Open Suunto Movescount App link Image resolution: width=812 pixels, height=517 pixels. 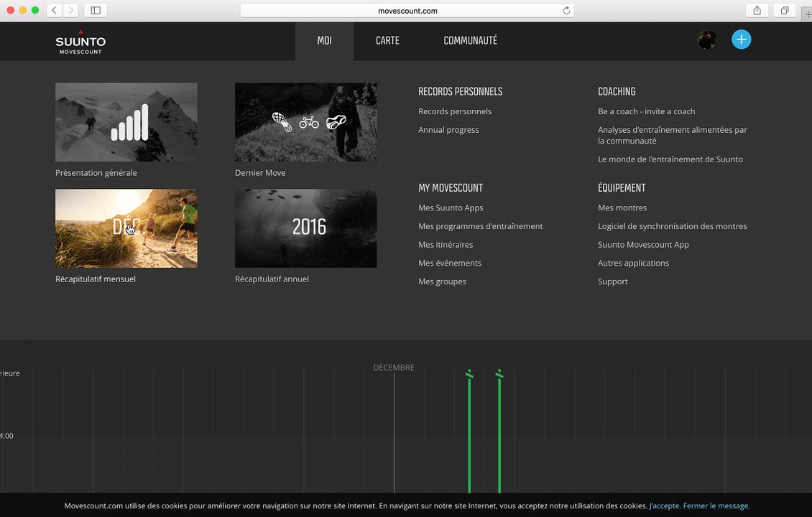pyautogui.click(x=644, y=245)
